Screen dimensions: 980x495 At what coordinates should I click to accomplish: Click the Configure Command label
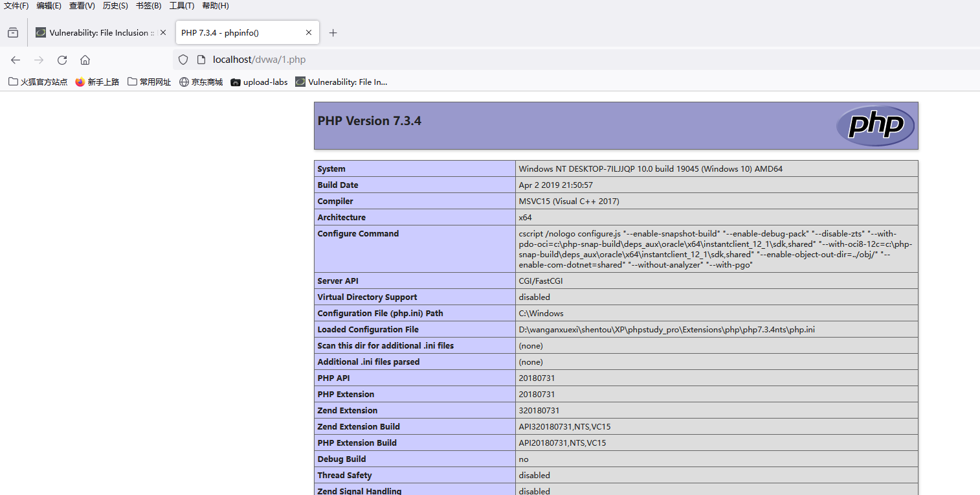pyautogui.click(x=359, y=234)
